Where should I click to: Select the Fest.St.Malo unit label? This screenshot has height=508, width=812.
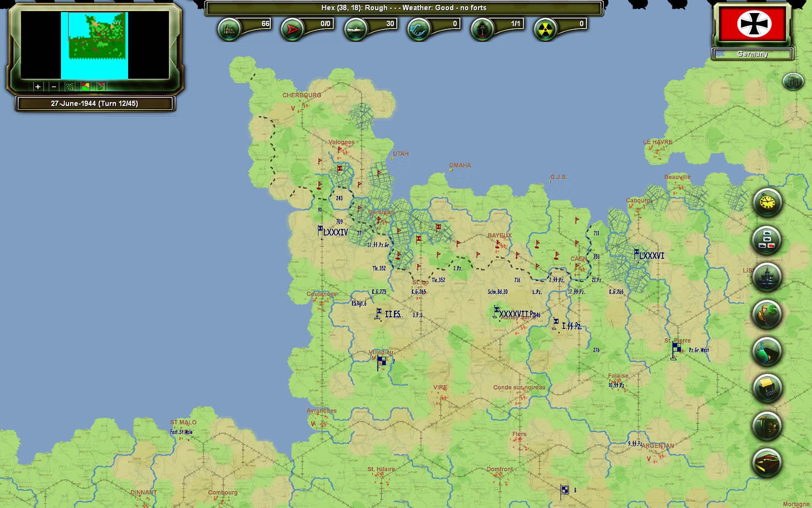[x=181, y=432]
